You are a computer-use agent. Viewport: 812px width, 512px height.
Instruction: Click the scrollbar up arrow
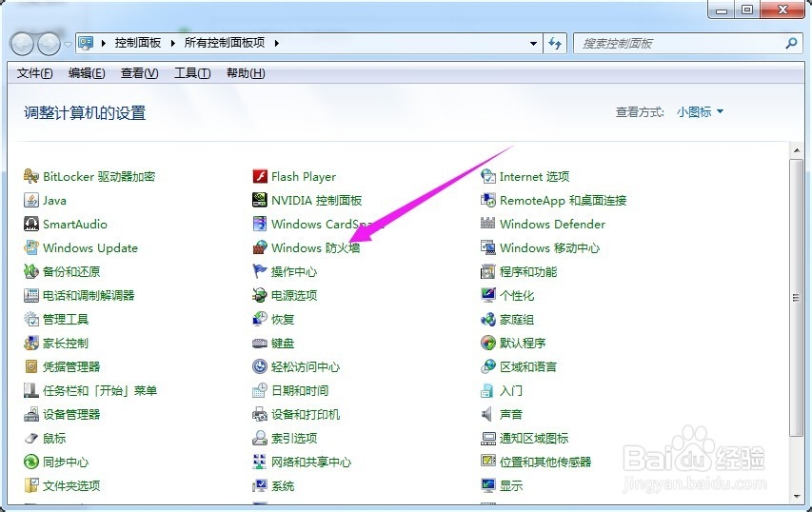pos(796,150)
